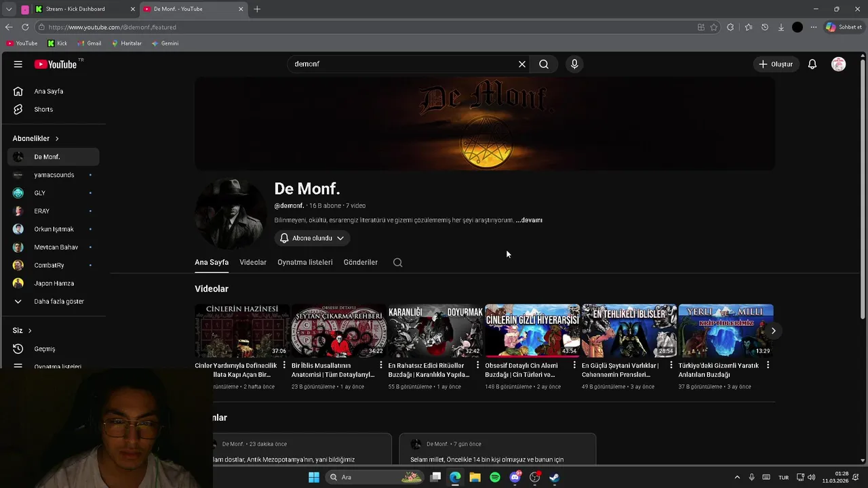Expand the Abonelikler section chevron
868x488 pixels.
click(x=57, y=138)
